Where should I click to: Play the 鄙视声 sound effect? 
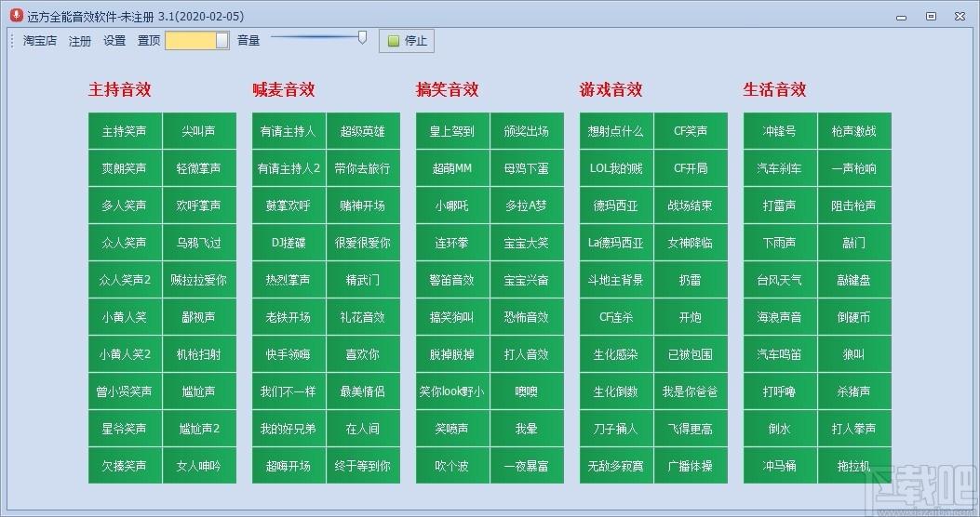199,316
